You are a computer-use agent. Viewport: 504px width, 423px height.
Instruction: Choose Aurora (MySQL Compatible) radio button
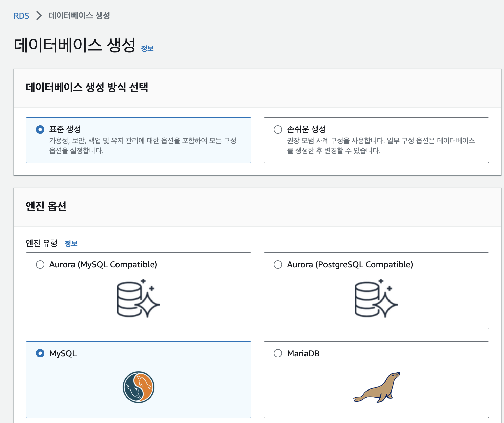pyautogui.click(x=40, y=264)
